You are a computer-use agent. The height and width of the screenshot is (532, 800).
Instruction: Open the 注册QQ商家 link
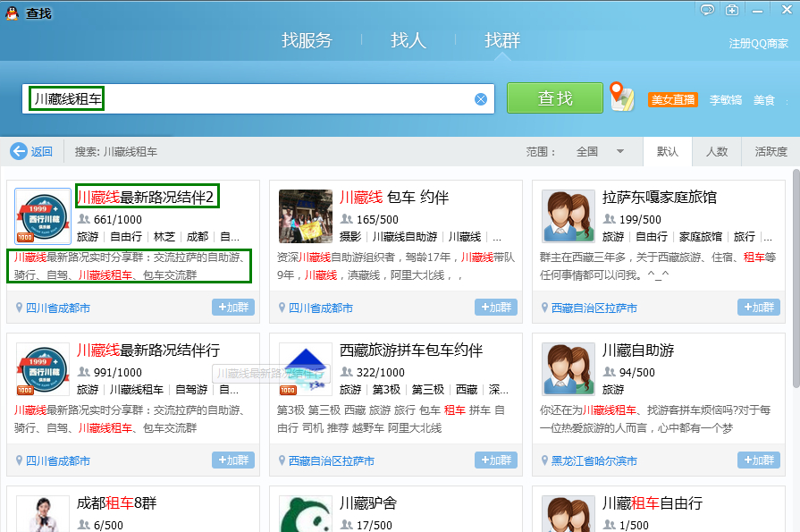point(758,44)
